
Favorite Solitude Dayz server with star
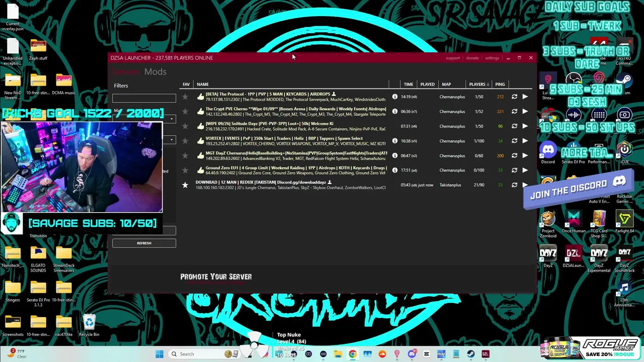(x=185, y=126)
